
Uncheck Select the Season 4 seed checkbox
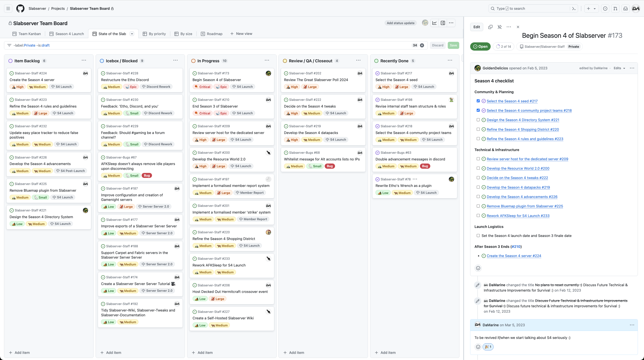pyautogui.click(x=478, y=101)
